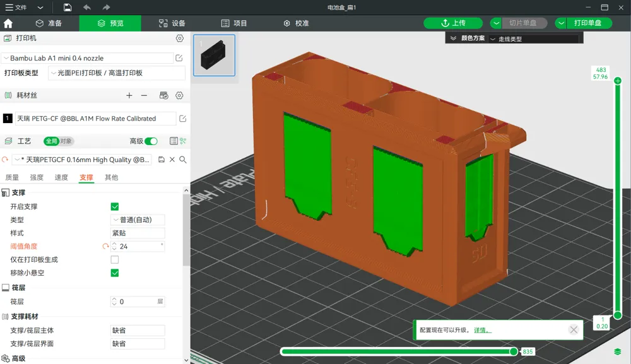Screen dimensions: 631x364
Task: Add a filament with the plus icon
Action: pos(129,95)
